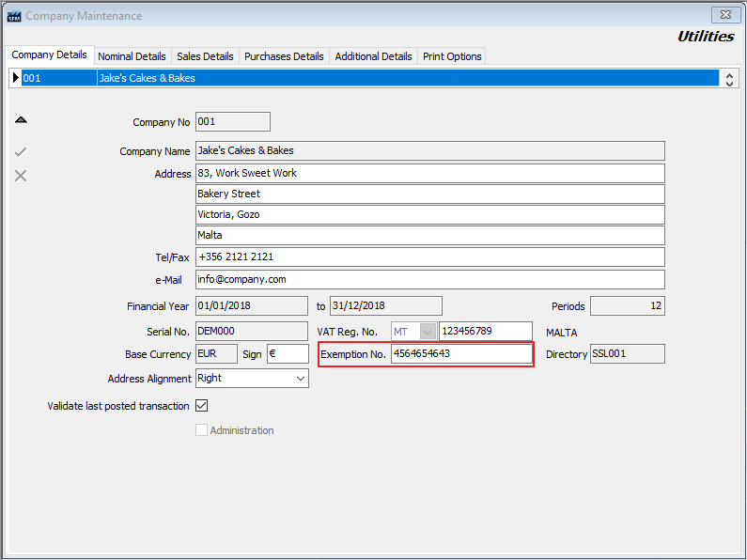The image size is (747, 560).
Task: Click Financial Year end date 31/12/2018
Action: pyautogui.click(x=386, y=305)
